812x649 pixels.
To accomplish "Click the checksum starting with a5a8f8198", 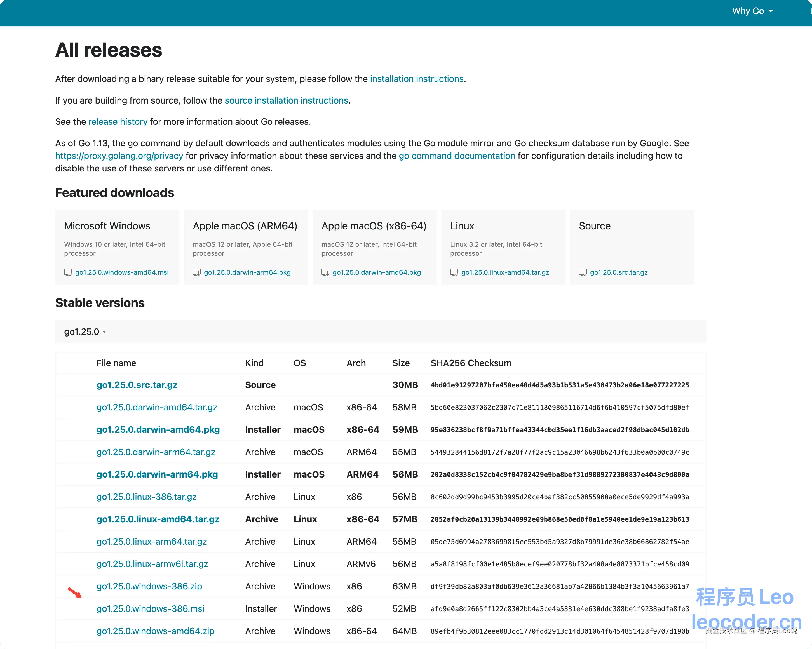I will pyautogui.click(x=560, y=564).
